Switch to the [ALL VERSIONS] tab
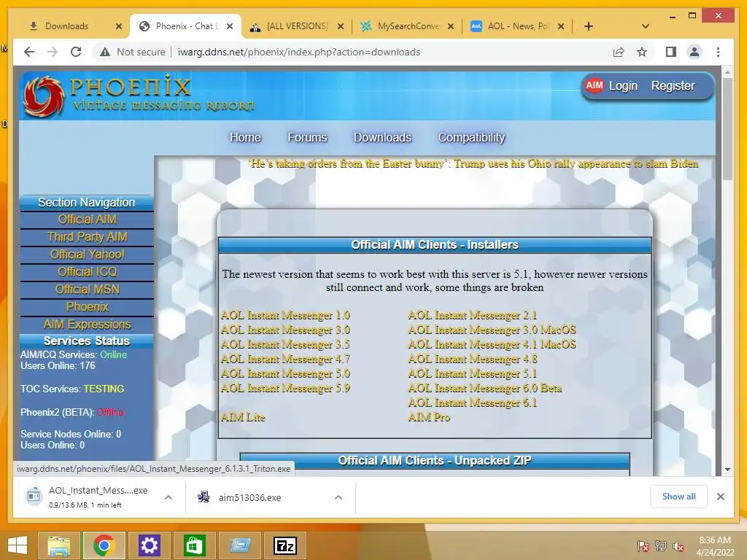Screen dimensions: 747x560 click(x=298, y=26)
